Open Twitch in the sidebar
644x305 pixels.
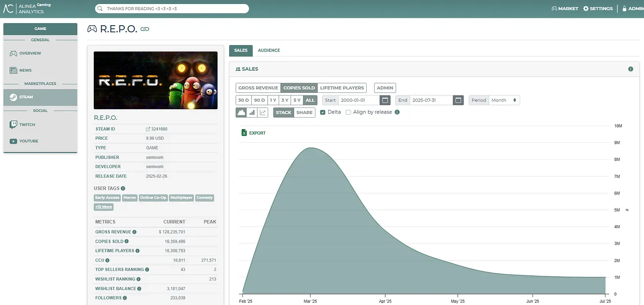tap(27, 125)
